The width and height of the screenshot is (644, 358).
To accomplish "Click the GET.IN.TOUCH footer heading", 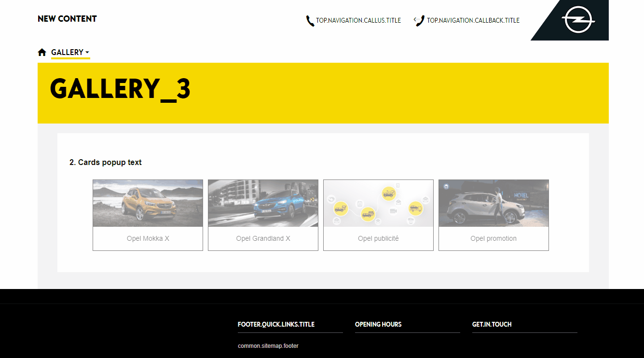I will [492, 324].
